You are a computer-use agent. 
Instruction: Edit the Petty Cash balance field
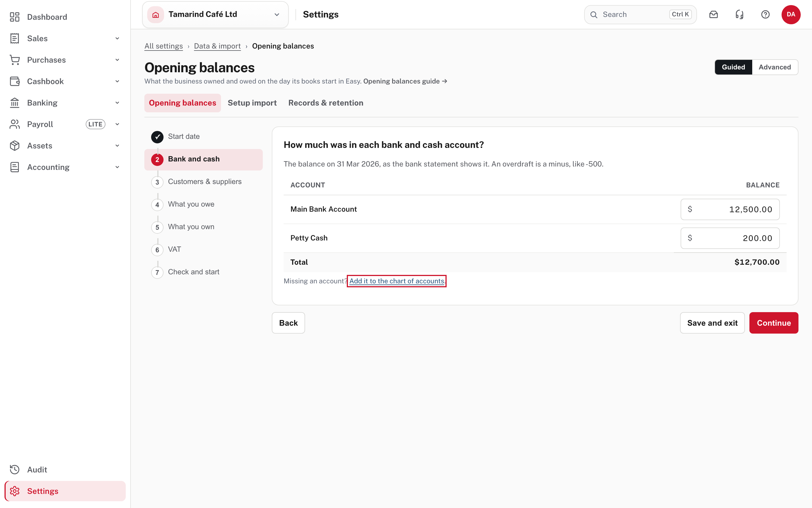tap(730, 238)
